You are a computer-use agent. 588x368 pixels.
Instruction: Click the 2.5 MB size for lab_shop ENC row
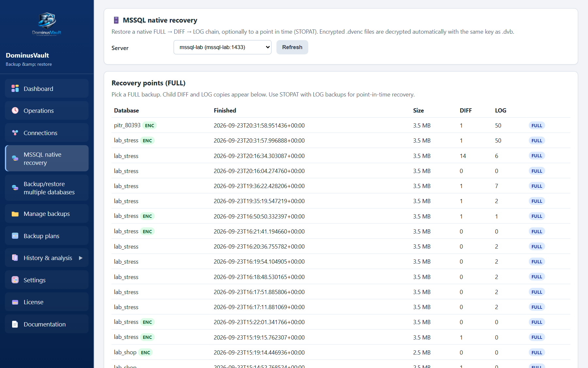(422, 353)
